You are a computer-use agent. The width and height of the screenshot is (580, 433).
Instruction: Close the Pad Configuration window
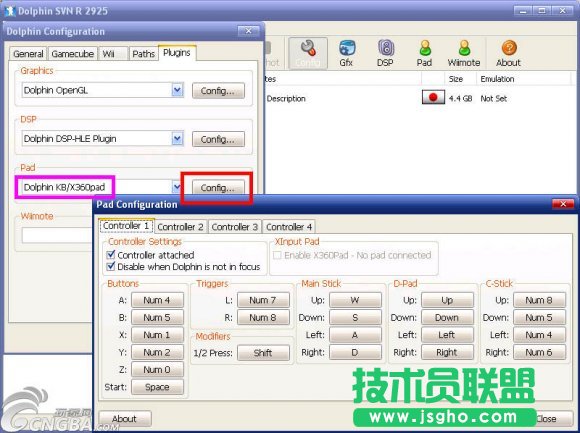tap(563, 204)
